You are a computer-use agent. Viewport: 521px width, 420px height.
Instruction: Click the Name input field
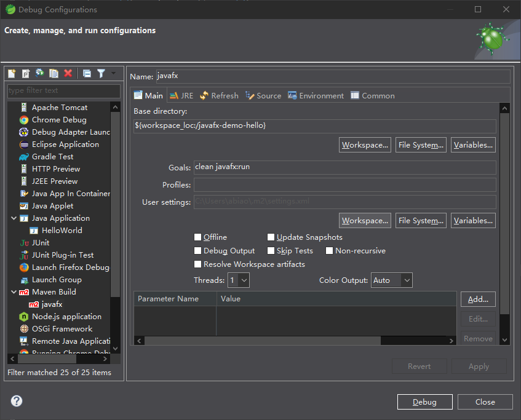(x=333, y=76)
